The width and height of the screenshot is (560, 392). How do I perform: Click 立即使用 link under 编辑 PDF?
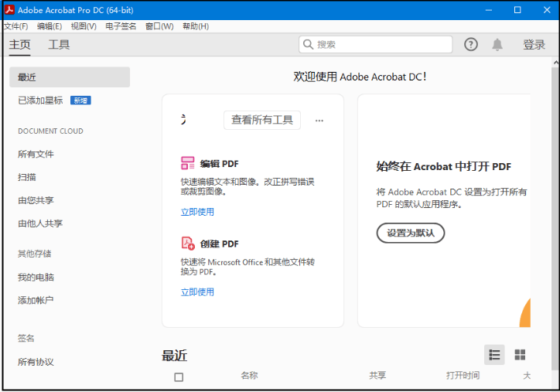(x=197, y=212)
